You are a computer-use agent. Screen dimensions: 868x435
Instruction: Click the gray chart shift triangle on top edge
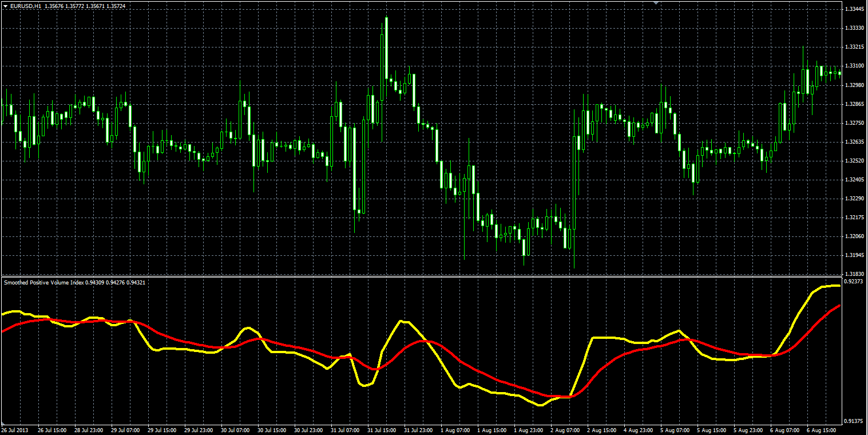tap(656, 3)
